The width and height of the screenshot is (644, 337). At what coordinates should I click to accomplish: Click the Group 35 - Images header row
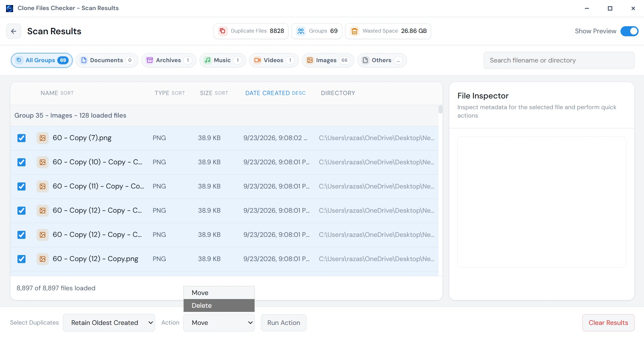click(224, 116)
